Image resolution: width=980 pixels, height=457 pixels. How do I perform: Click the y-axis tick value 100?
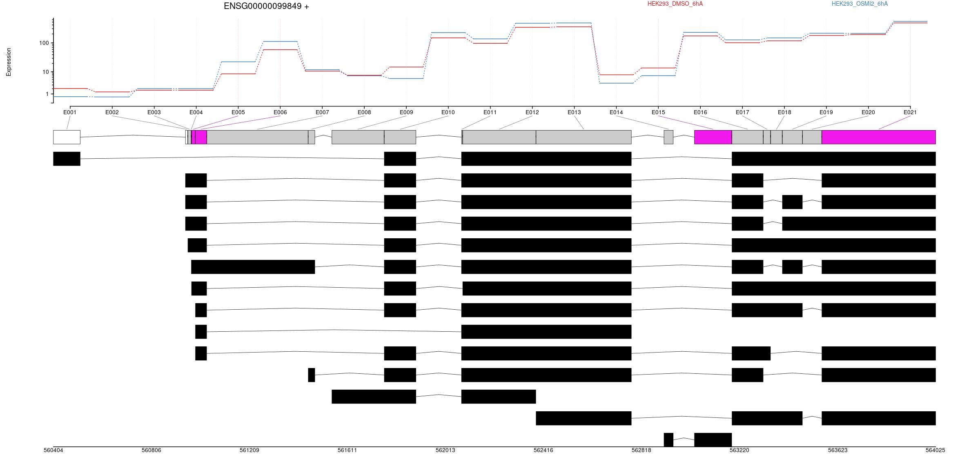pyautogui.click(x=44, y=43)
